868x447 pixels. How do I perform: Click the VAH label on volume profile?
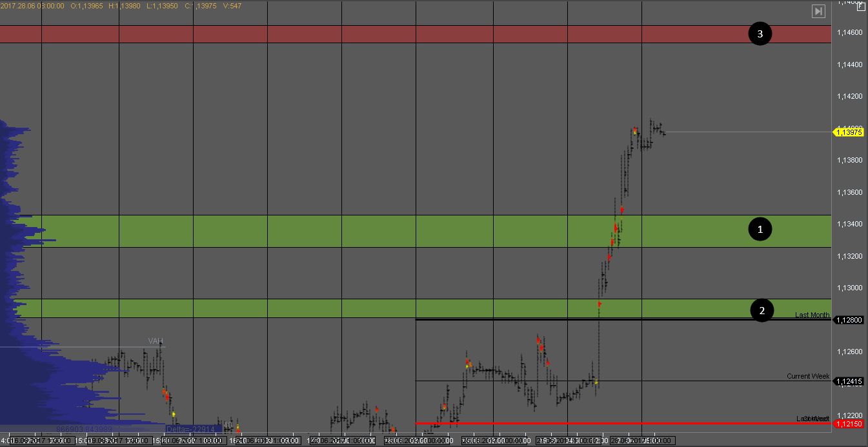click(155, 341)
